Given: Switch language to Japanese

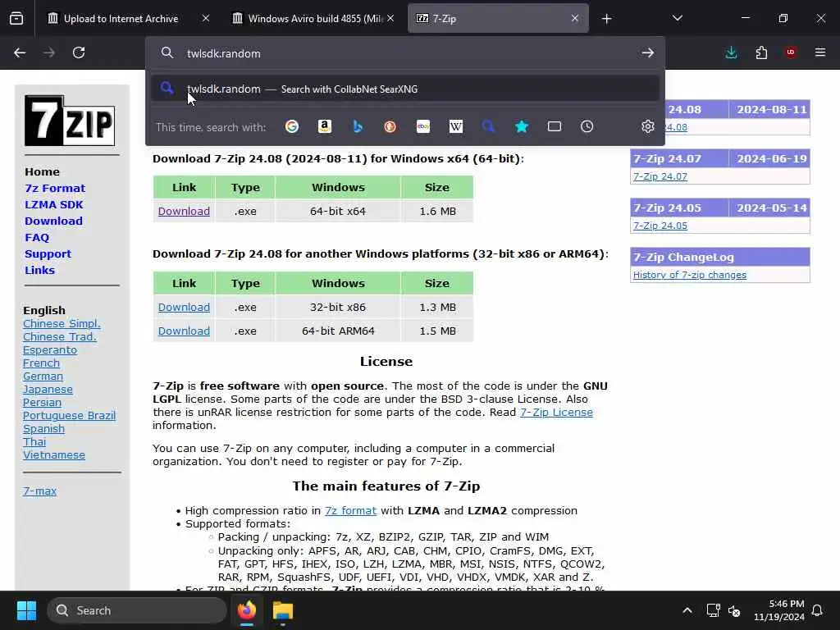Looking at the screenshot, I should (x=48, y=390).
